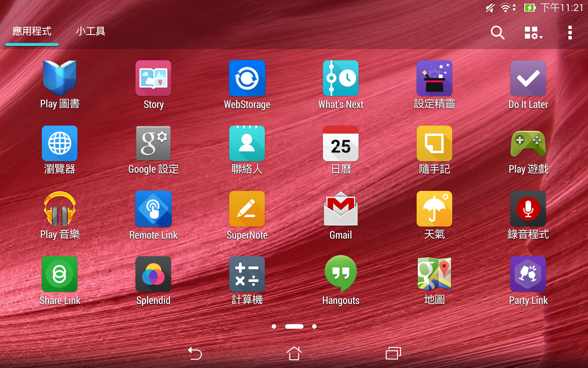Search apps with magnifier icon
Image resolution: width=588 pixels, height=368 pixels.
(497, 33)
